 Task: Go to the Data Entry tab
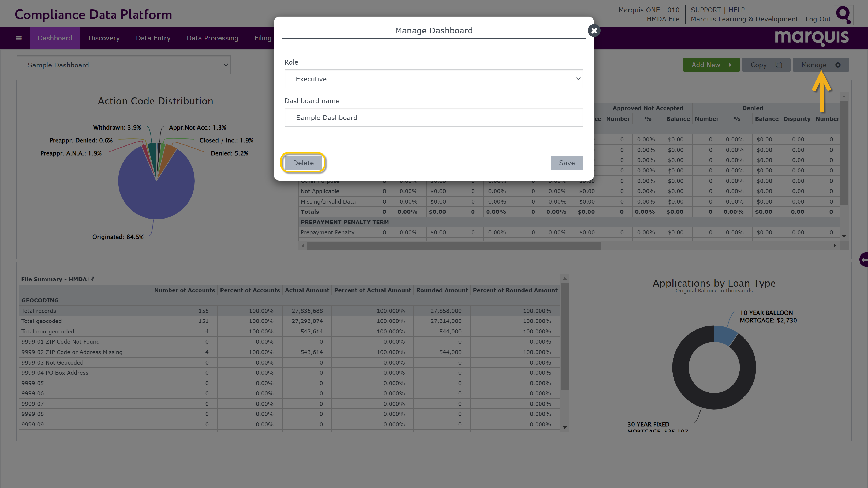153,38
